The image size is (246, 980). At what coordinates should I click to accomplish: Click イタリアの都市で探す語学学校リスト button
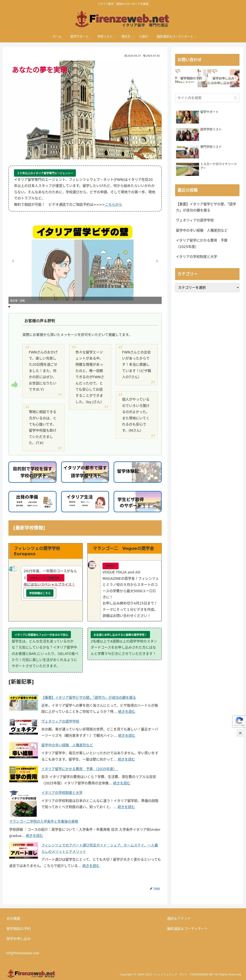coord(85,472)
